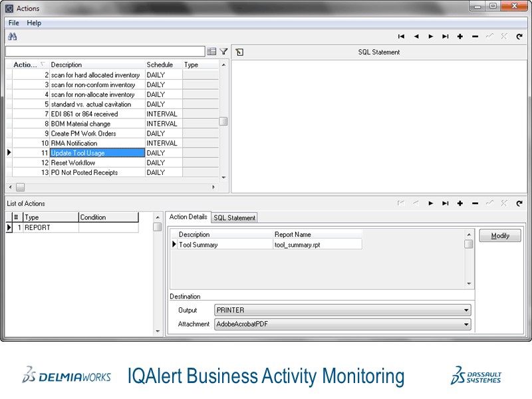Click the list selection icon beside the search box

(x=211, y=51)
